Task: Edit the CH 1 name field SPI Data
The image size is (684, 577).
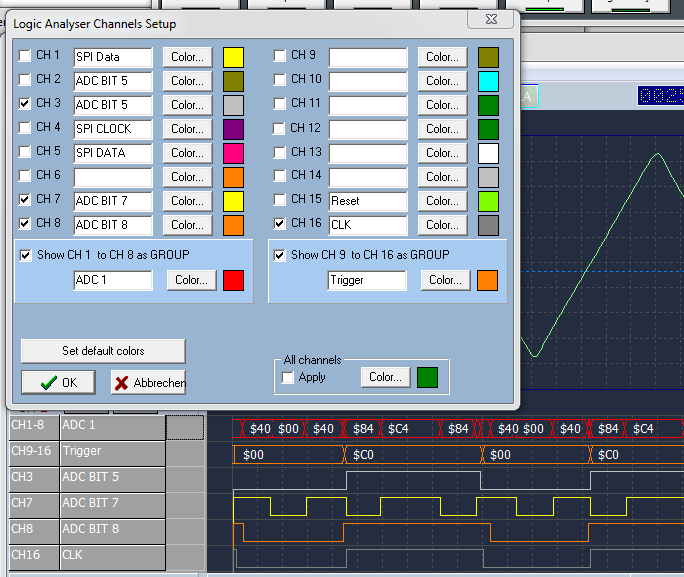Action: (113, 57)
